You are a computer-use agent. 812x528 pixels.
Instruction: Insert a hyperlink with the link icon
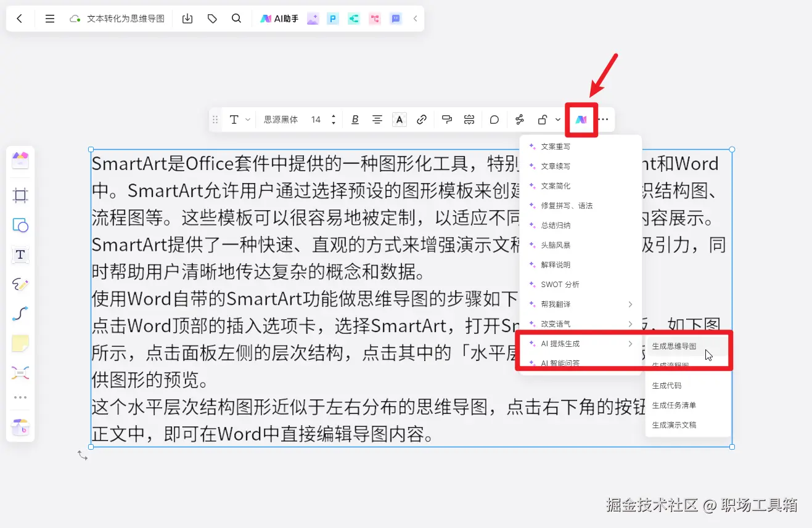point(422,120)
